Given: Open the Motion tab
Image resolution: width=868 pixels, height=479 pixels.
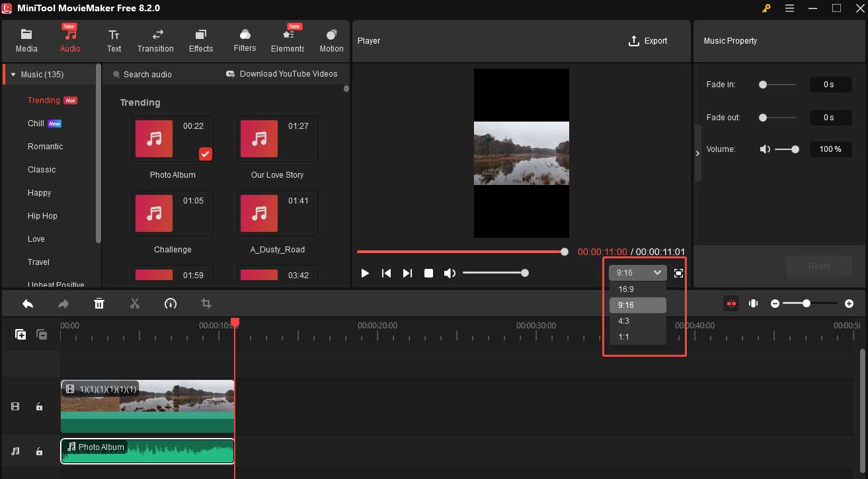Looking at the screenshot, I should tap(331, 41).
